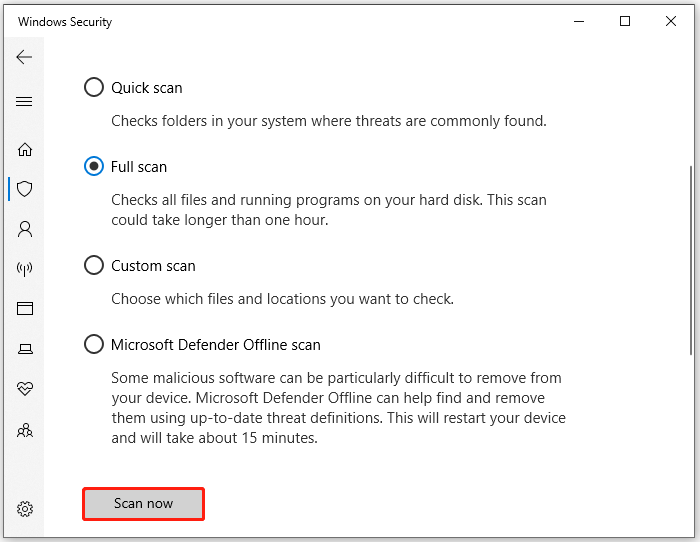Select the Full scan radio button

coord(94,167)
